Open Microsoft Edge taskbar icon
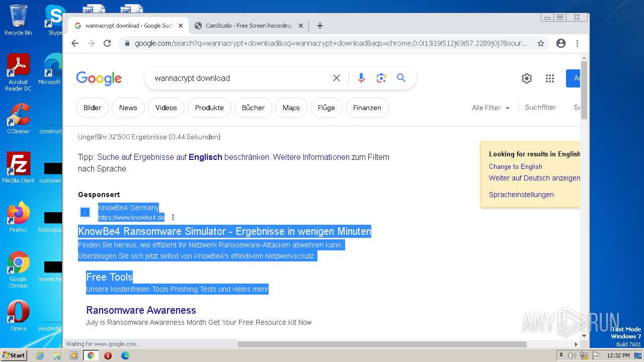The width and height of the screenshot is (644, 362). click(x=125, y=355)
